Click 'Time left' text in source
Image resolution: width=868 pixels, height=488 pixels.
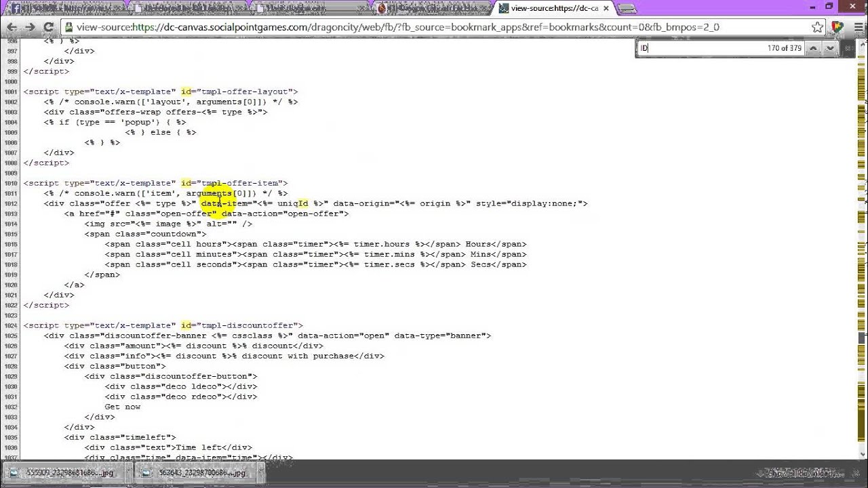pos(199,447)
